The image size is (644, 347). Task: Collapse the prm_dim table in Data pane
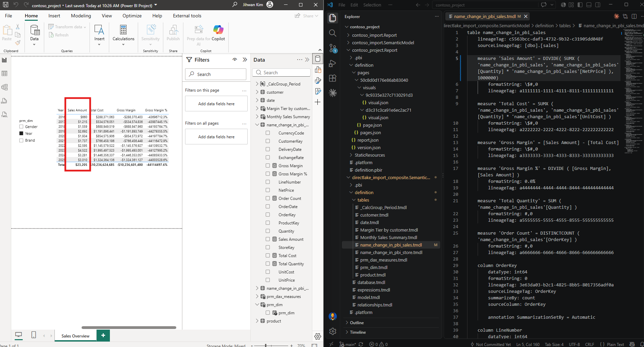[x=257, y=305]
